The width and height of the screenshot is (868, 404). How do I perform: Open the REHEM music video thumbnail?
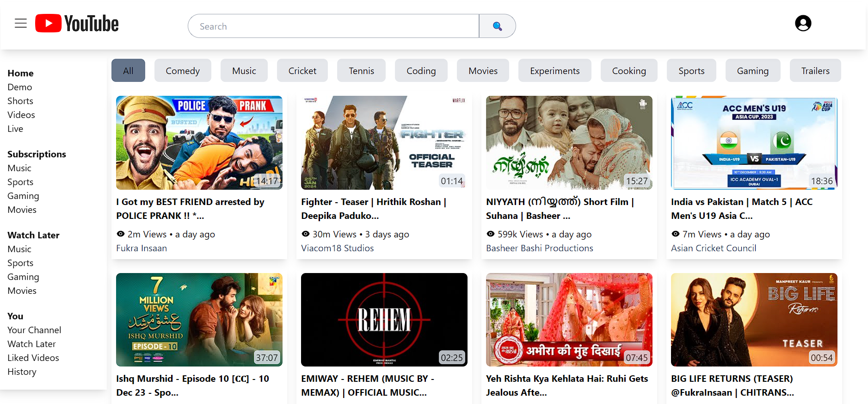point(384,320)
